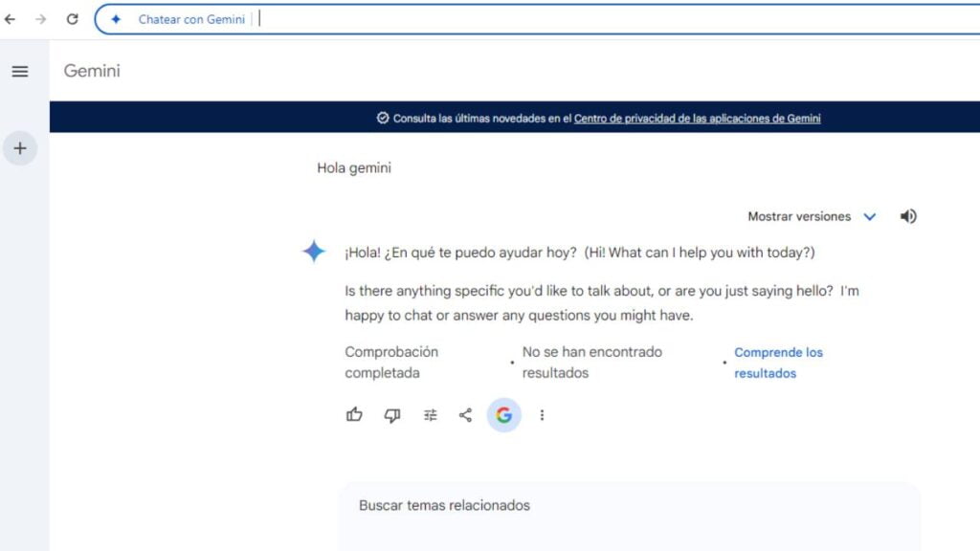Open more options three-dot menu

[542, 415]
